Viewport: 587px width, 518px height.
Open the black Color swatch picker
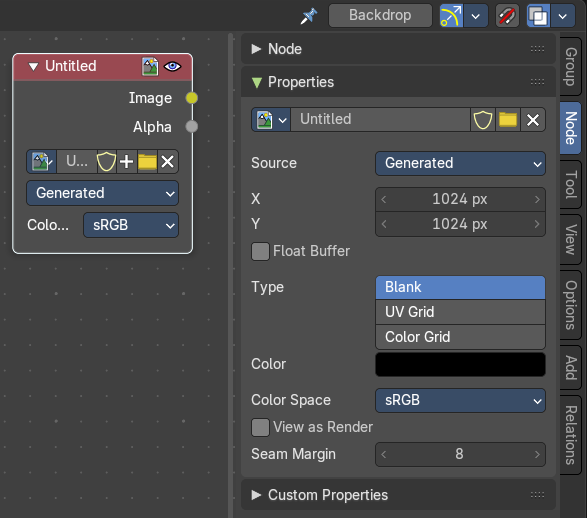(460, 364)
